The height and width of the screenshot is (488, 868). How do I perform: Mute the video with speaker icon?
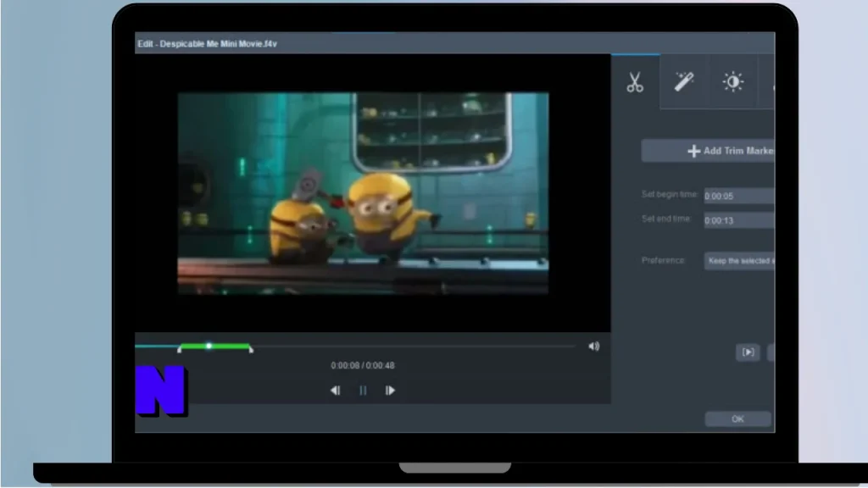tap(593, 347)
